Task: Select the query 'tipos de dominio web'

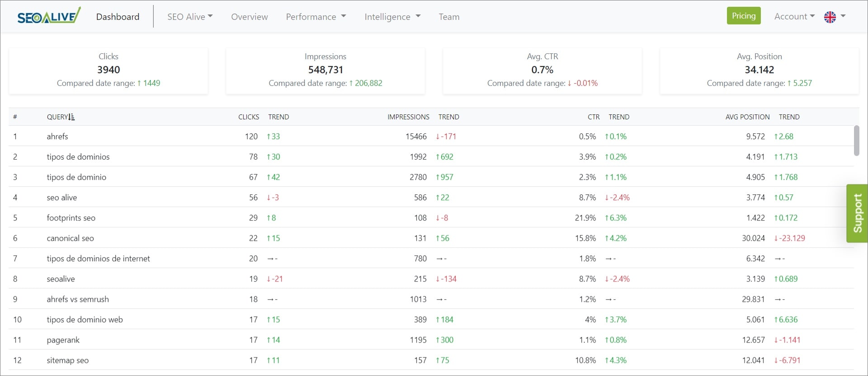Action: point(85,320)
